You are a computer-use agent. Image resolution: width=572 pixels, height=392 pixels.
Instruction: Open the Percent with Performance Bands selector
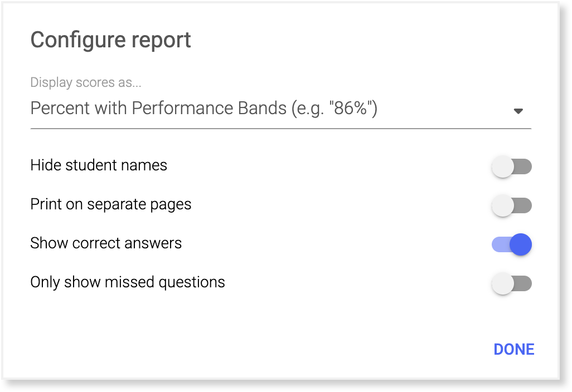[x=203, y=108]
